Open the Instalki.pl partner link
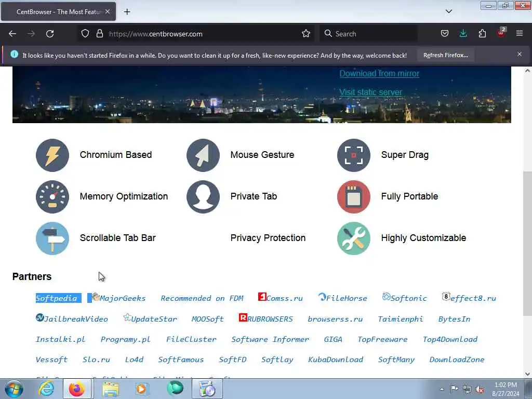Viewport: 532px width, 399px height. coord(60,339)
